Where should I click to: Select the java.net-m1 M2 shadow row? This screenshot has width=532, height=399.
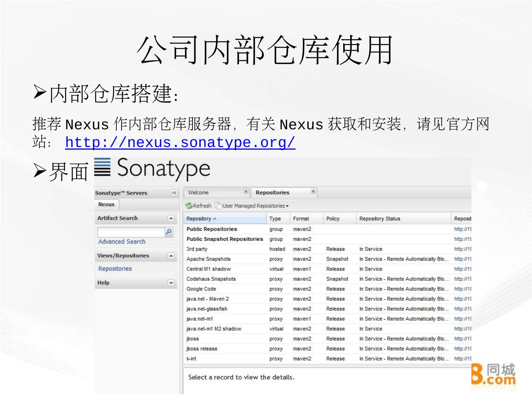pyautogui.click(x=327, y=329)
